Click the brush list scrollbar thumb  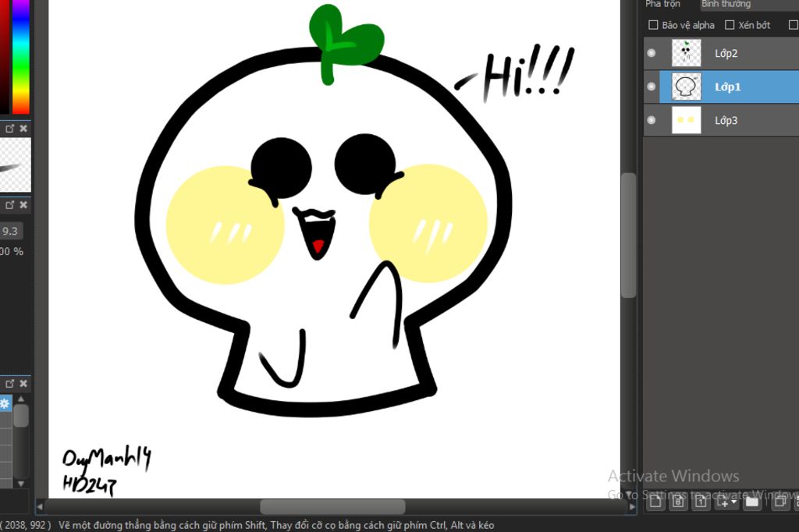pos(21,416)
